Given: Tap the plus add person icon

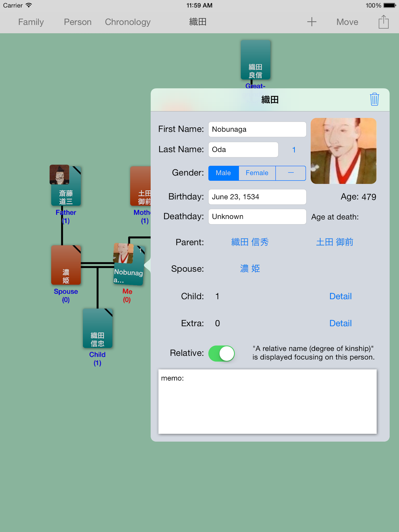Looking at the screenshot, I should click(x=311, y=22).
